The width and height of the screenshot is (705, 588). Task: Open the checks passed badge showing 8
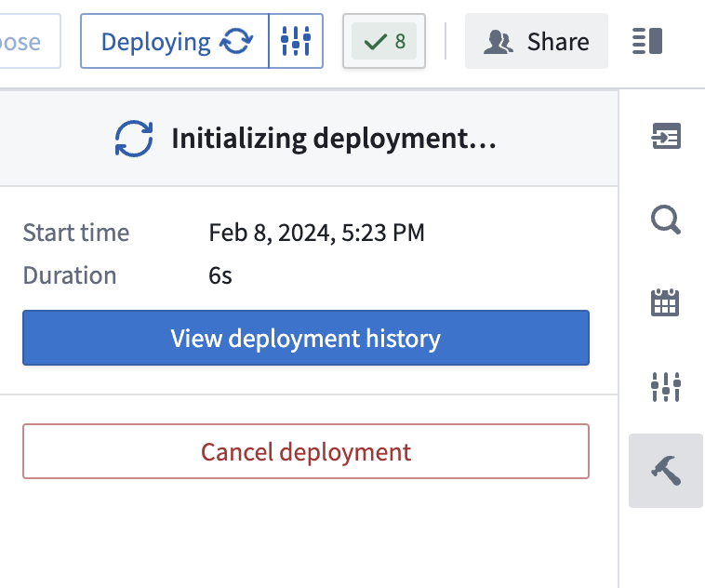pyautogui.click(x=384, y=41)
